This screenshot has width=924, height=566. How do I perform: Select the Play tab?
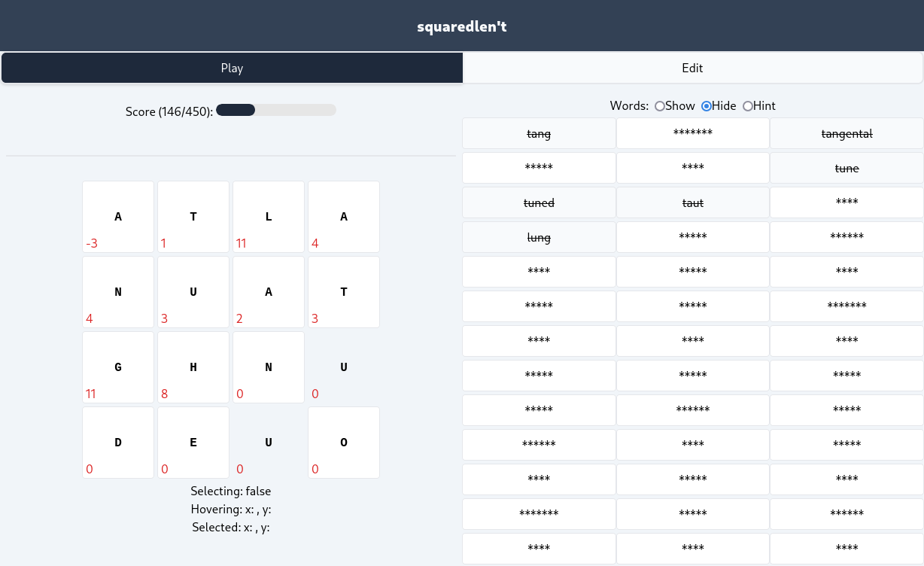click(x=232, y=68)
